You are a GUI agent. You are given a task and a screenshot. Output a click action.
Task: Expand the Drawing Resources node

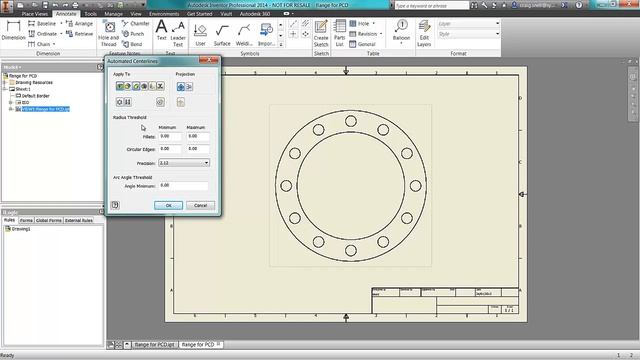click(x=5, y=82)
